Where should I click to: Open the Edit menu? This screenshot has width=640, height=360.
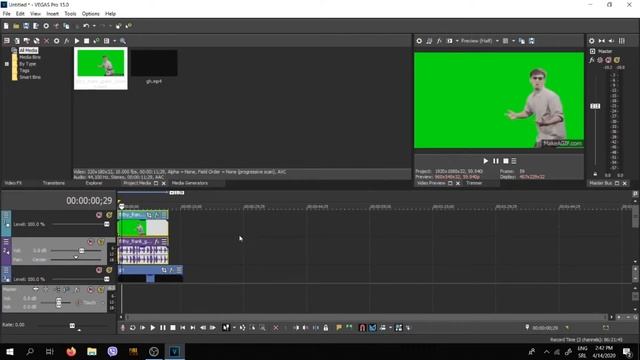tap(20, 13)
